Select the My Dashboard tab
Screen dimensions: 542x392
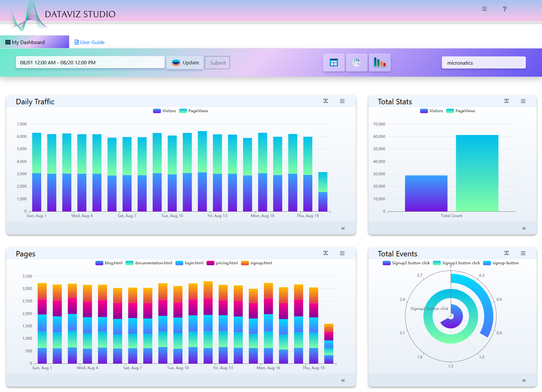coord(28,42)
